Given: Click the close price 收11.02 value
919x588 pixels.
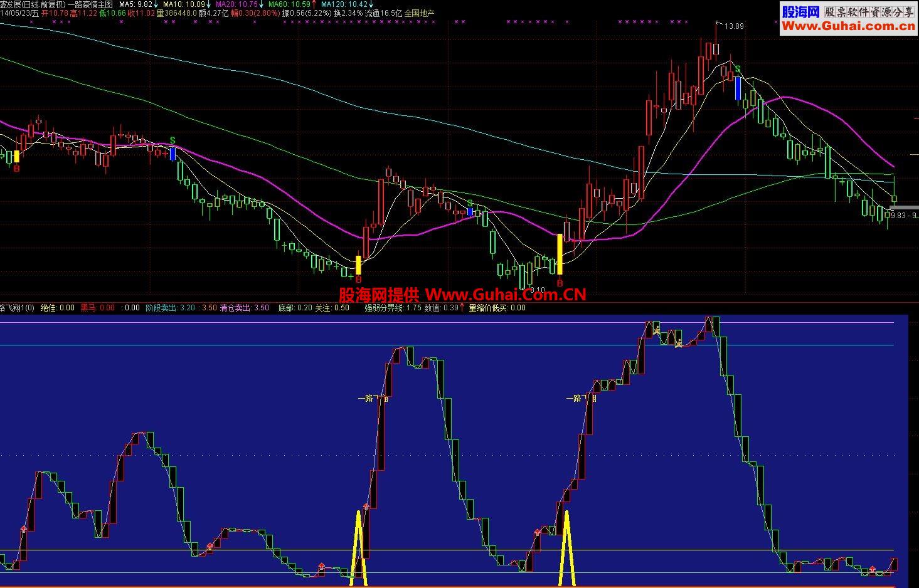Looking at the screenshot, I should [x=141, y=13].
